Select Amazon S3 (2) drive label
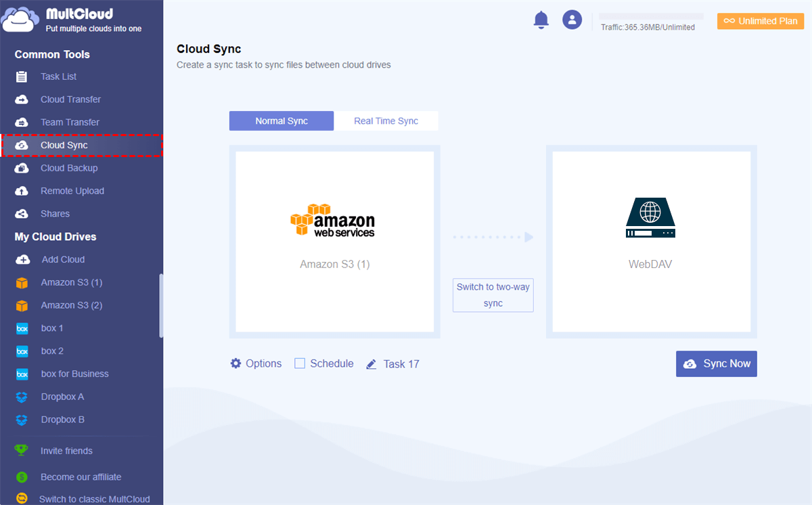 (x=72, y=305)
